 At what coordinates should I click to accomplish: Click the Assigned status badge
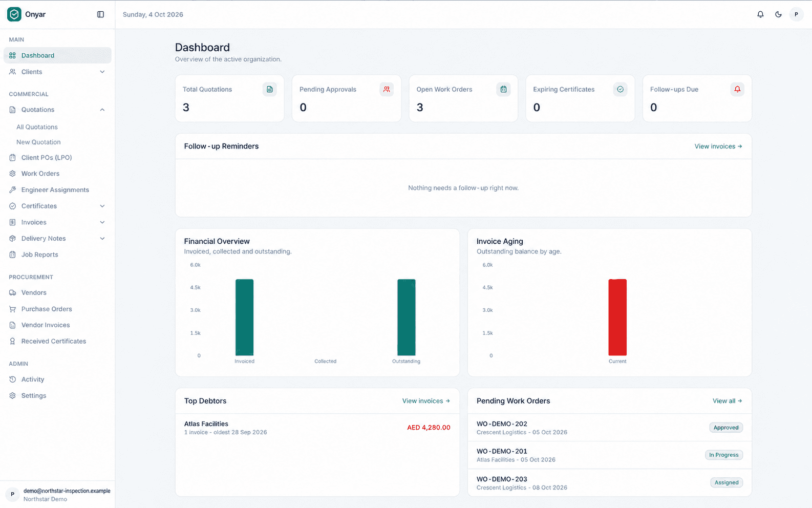tap(726, 482)
